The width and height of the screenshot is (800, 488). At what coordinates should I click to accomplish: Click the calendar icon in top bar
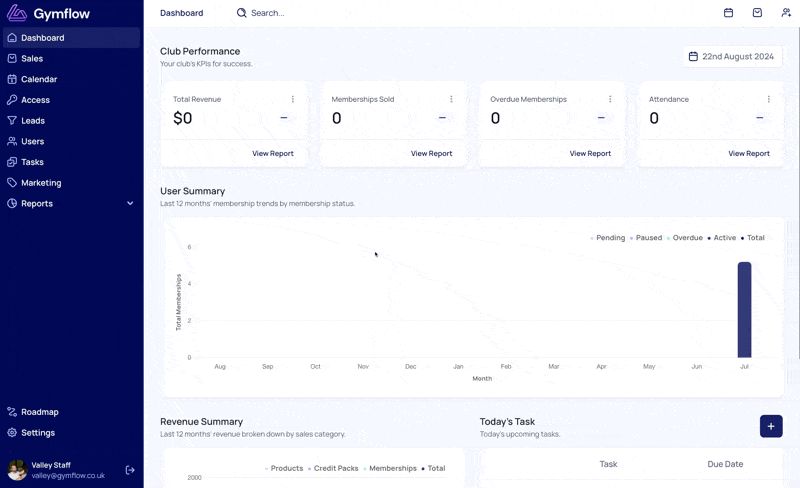point(728,13)
